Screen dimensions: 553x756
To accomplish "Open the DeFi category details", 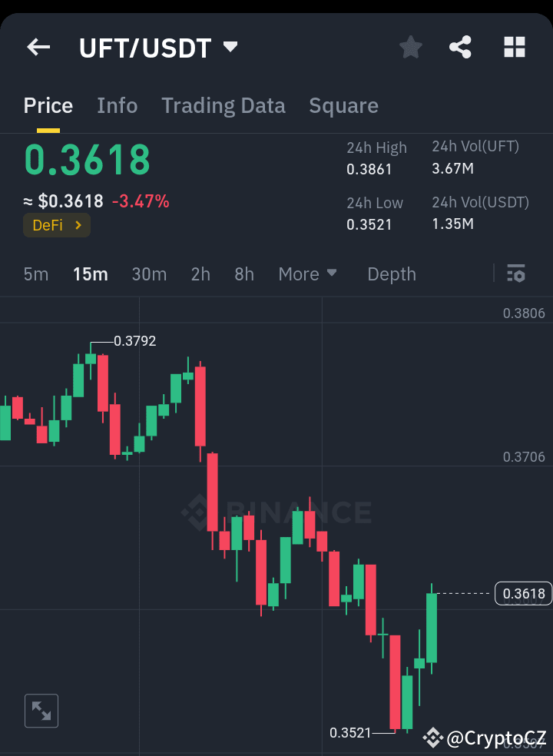I will click(56, 227).
